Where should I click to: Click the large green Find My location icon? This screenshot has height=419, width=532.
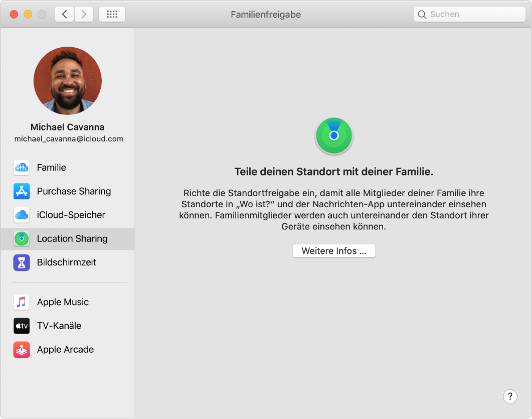[334, 136]
